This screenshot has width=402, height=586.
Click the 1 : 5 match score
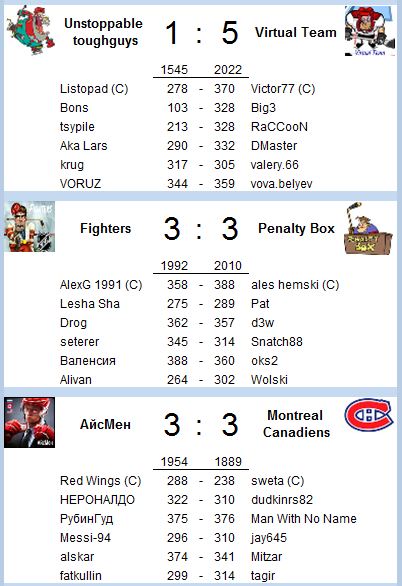(x=201, y=33)
